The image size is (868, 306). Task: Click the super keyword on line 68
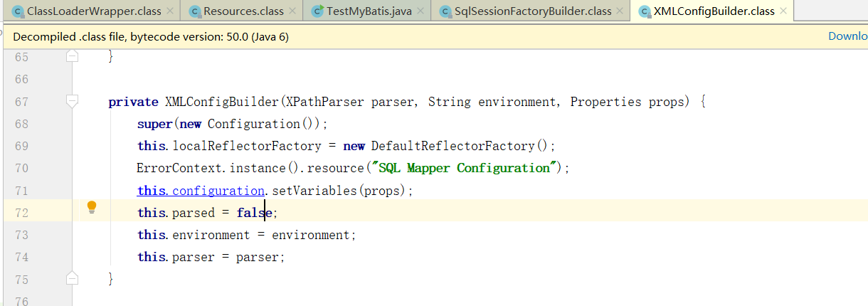pos(155,124)
